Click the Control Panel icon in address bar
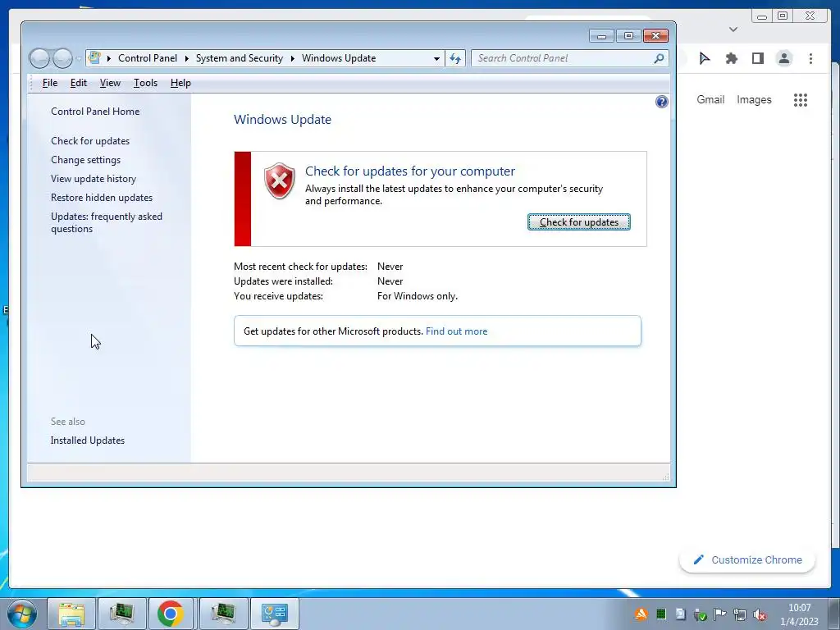Screen dimensions: 840x630 click(94, 58)
